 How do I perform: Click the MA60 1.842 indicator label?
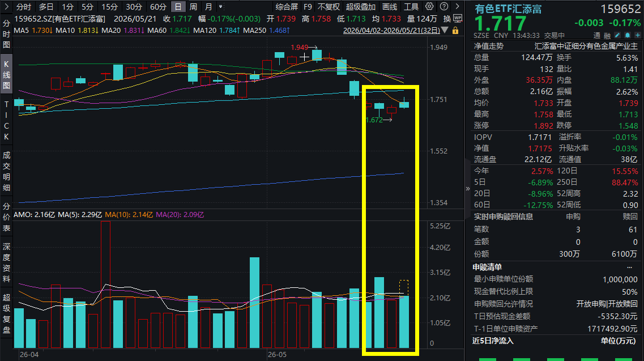tap(169, 31)
